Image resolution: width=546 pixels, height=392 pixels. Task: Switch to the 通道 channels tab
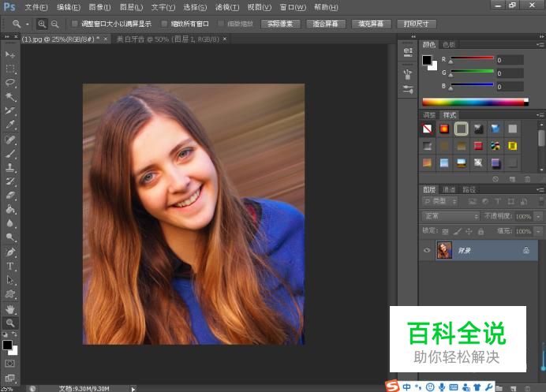[x=449, y=189]
